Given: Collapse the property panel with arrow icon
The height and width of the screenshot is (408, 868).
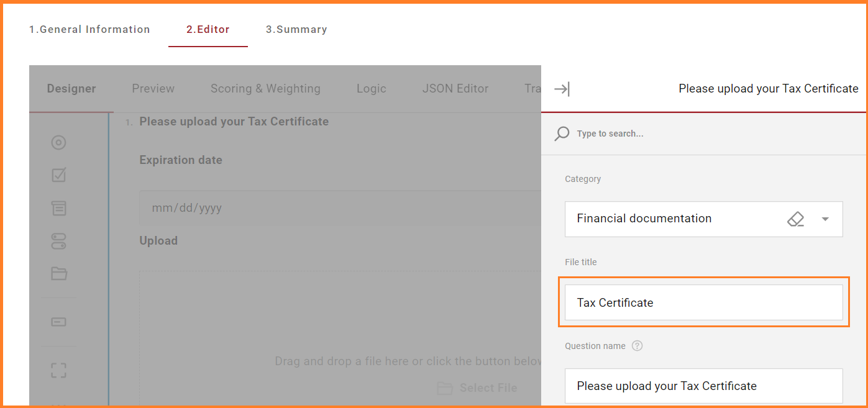Looking at the screenshot, I should click(562, 89).
